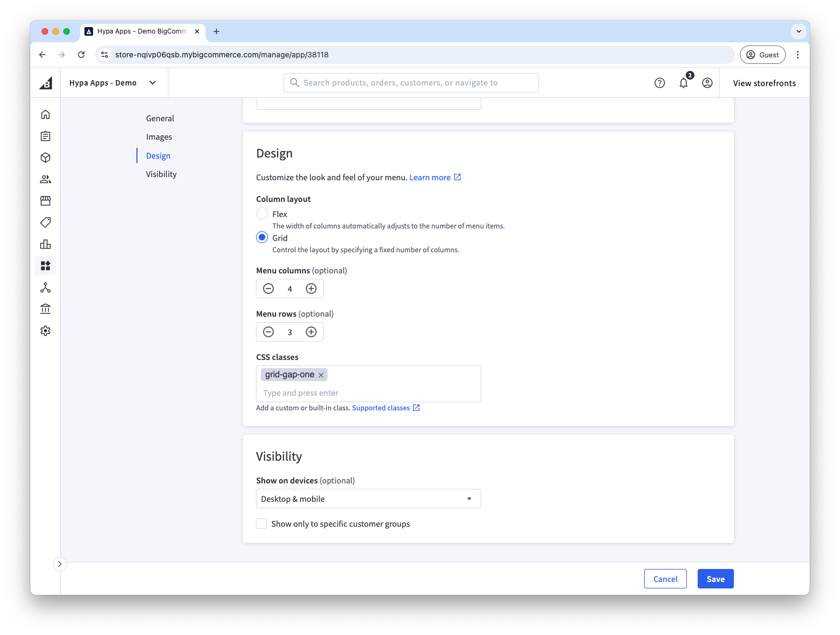Screen dimensions: 840x635
Task: Increase Menu columns with plus icon
Action: click(311, 289)
